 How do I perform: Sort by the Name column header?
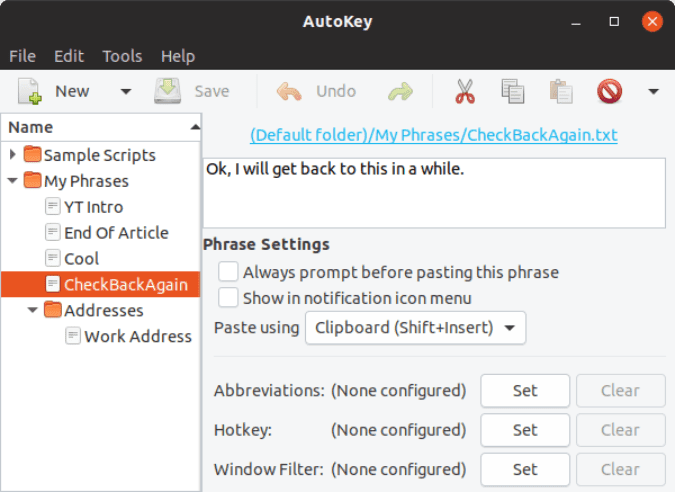point(101,127)
